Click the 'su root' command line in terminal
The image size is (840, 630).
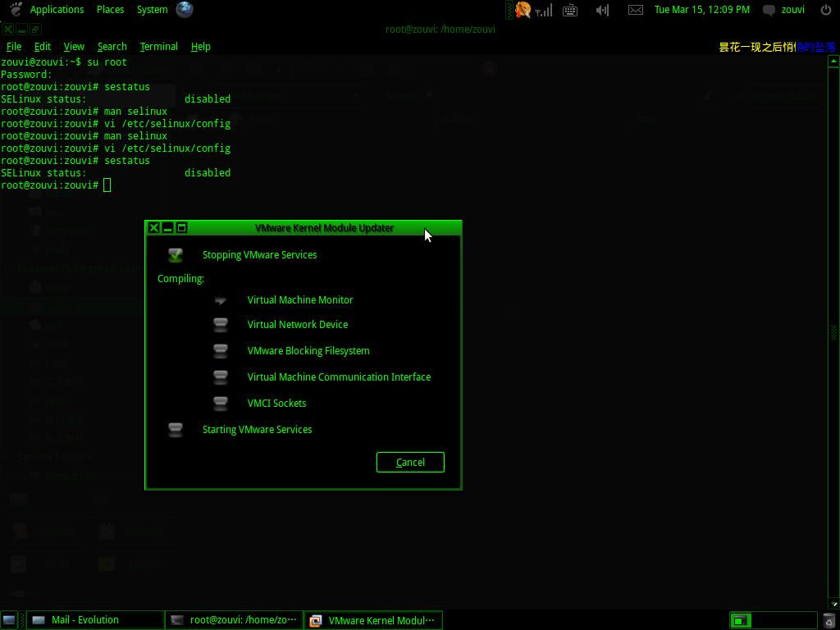tap(64, 62)
